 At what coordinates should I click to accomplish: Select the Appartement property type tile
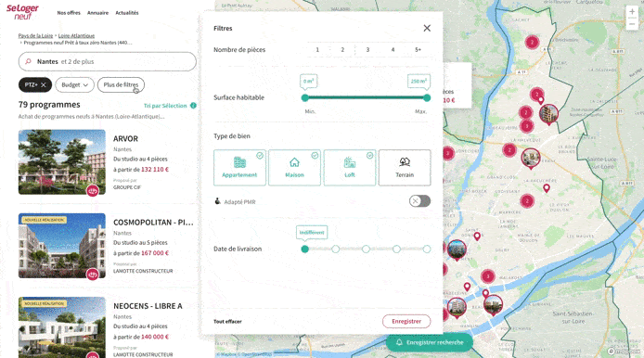coord(239,168)
